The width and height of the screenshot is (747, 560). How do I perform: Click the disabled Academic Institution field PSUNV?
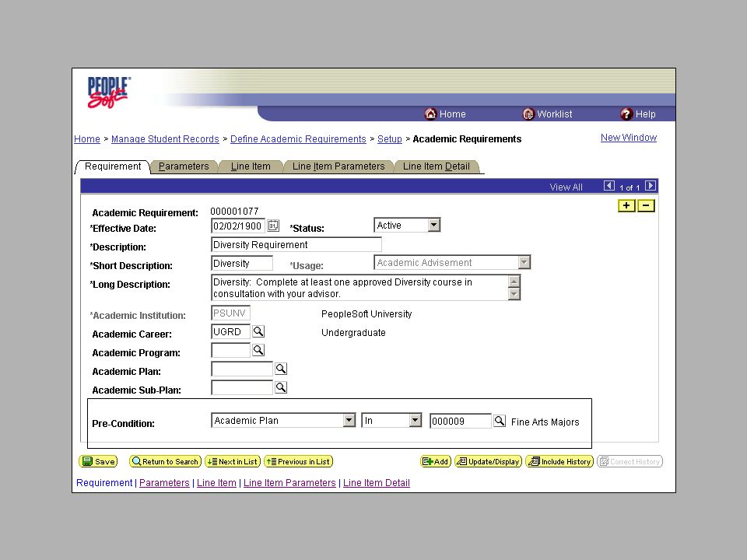tap(230, 313)
